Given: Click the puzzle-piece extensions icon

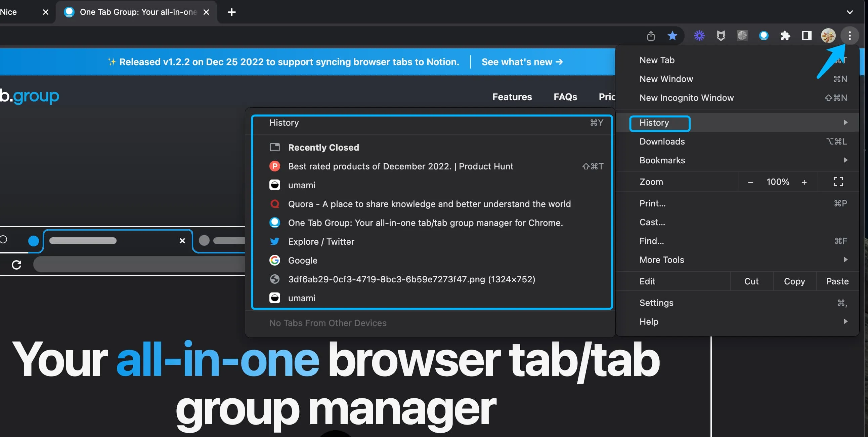Looking at the screenshot, I should [x=785, y=36].
